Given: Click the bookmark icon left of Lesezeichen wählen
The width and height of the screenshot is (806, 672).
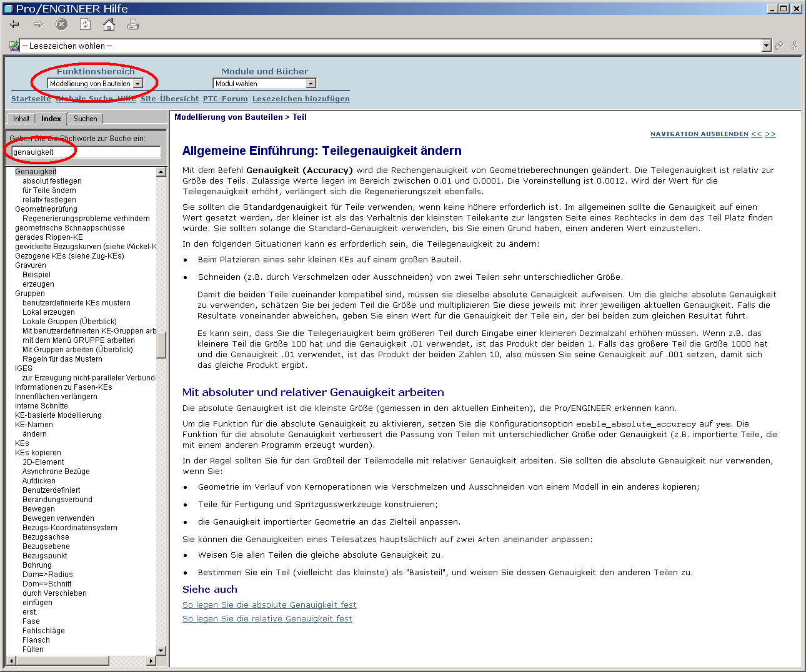Looking at the screenshot, I should coord(14,46).
